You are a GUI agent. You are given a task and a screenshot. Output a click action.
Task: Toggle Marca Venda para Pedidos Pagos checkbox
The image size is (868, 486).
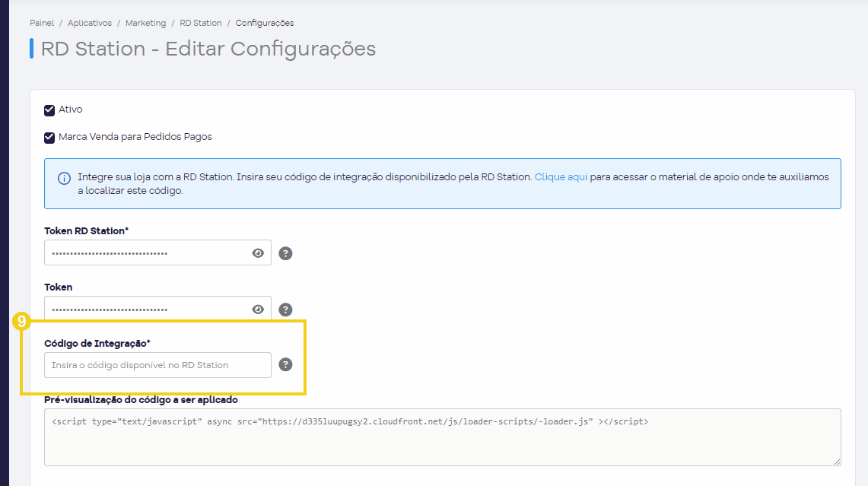[49, 137]
